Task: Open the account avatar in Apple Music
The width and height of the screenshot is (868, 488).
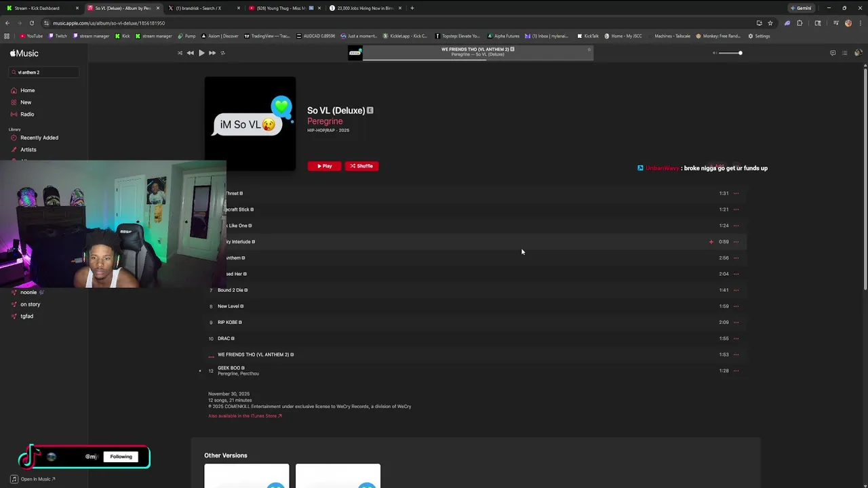Action: 858,53
